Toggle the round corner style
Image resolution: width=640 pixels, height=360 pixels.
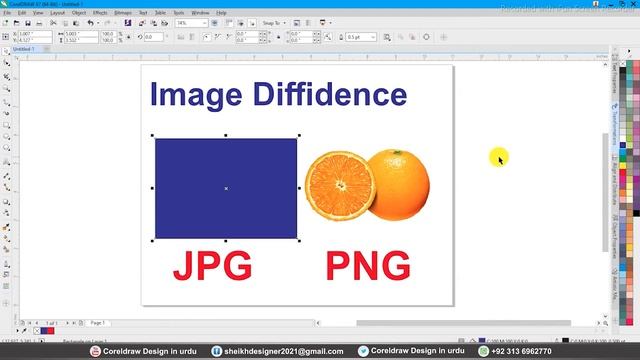(207, 37)
